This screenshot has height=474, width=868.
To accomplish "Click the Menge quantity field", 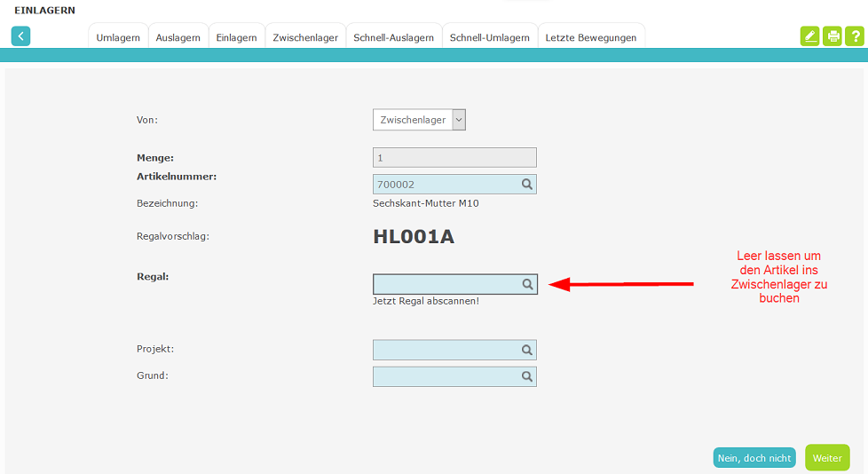I will [454, 158].
